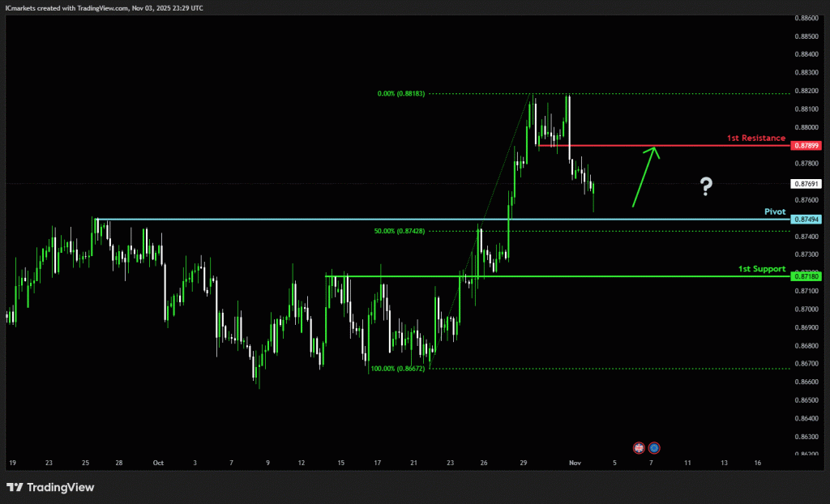The image size is (830, 504).
Task: Click the 0.88600 price axis label
Action: click(806, 18)
